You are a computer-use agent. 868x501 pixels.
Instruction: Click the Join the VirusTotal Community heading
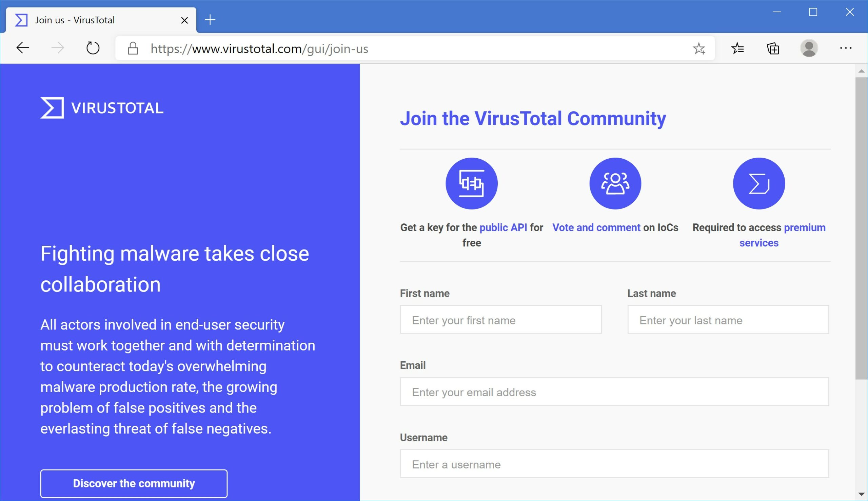click(x=533, y=118)
